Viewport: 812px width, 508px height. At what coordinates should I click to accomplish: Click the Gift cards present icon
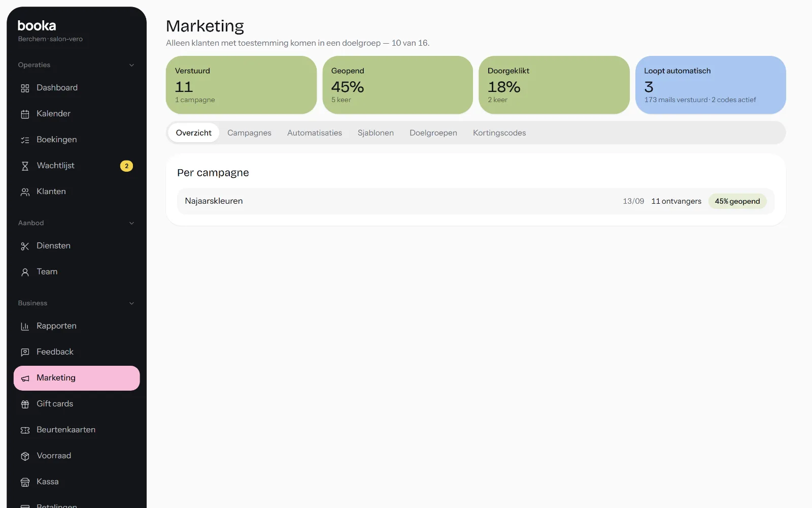[25, 404]
